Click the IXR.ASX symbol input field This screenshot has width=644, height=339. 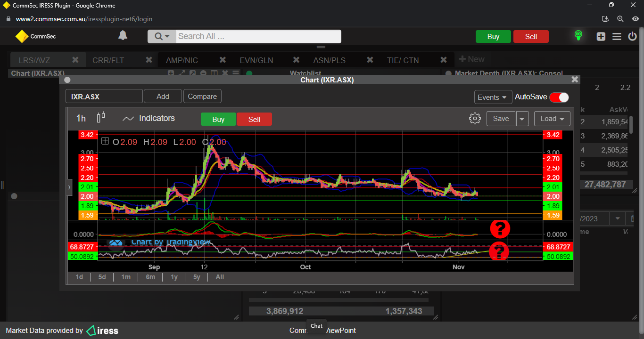click(x=104, y=96)
